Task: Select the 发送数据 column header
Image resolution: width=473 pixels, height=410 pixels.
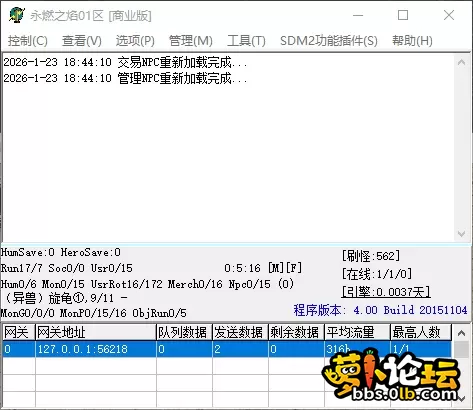Action: tap(240, 332)
